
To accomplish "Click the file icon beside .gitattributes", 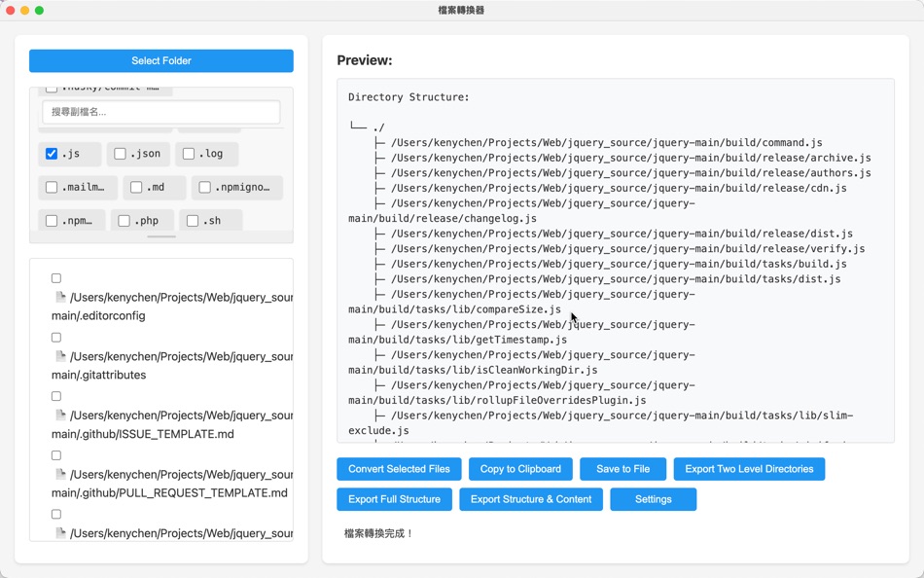I will coord(60,355).
